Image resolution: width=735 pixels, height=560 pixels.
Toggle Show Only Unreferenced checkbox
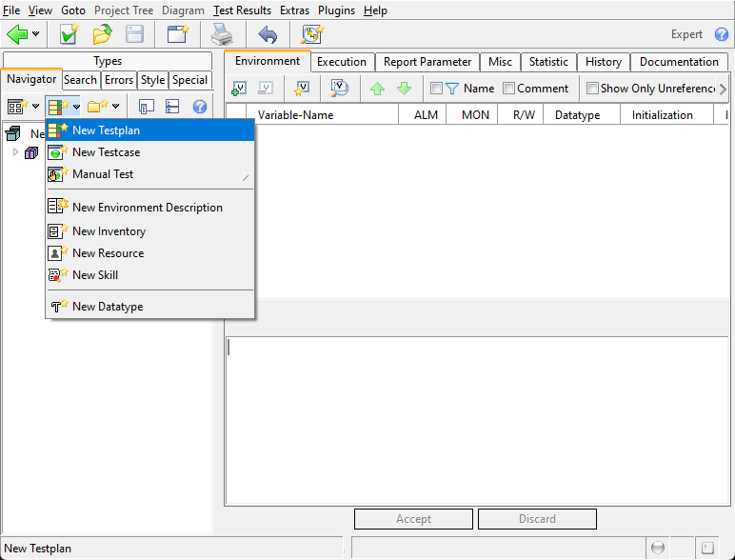(x=592, y=89)
